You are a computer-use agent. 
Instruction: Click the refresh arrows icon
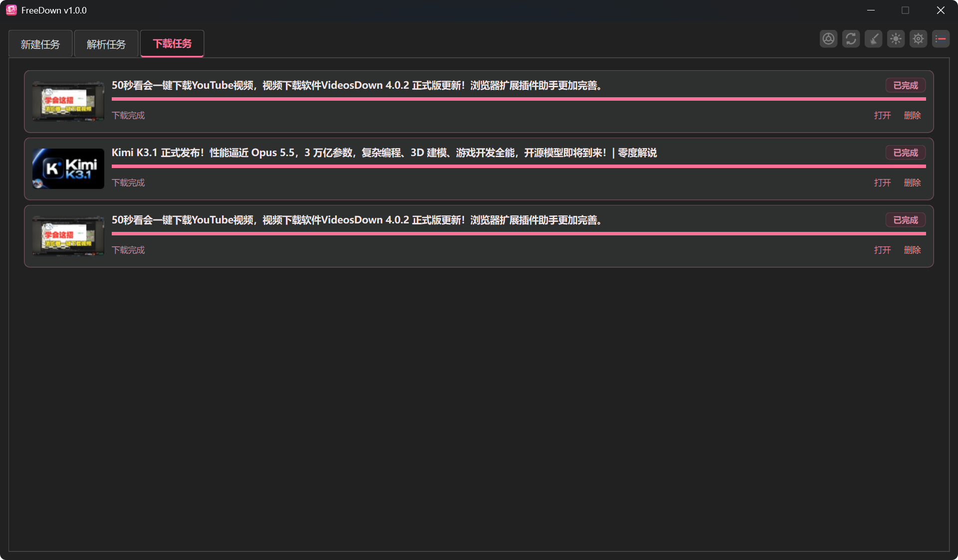pyautogui.click(x=851, y=39)
